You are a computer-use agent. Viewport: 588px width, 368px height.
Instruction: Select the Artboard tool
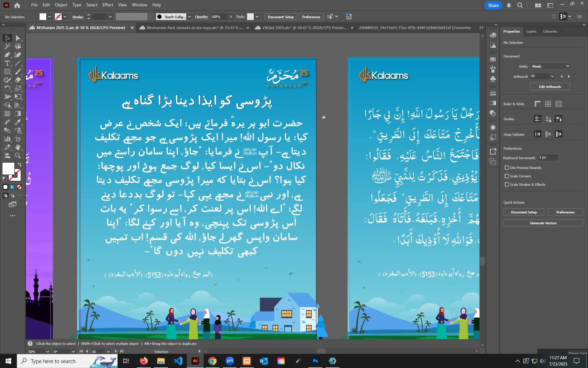[x=18, y=139]
